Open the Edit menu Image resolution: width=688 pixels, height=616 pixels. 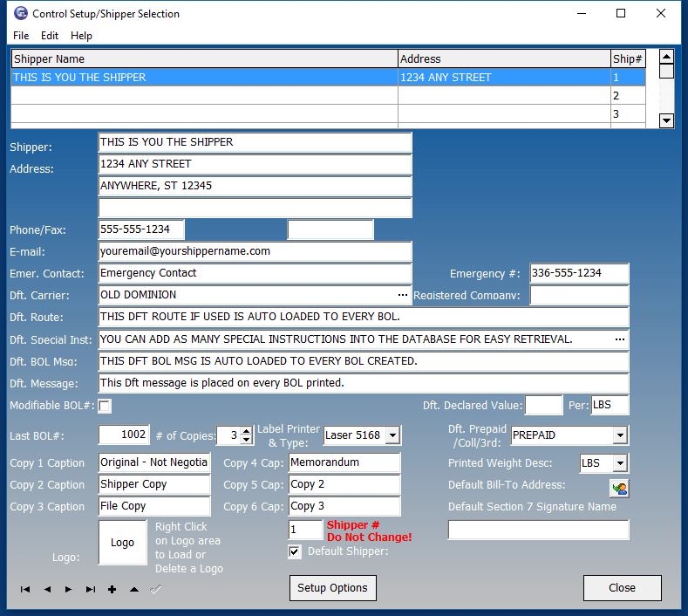(50, 36)
